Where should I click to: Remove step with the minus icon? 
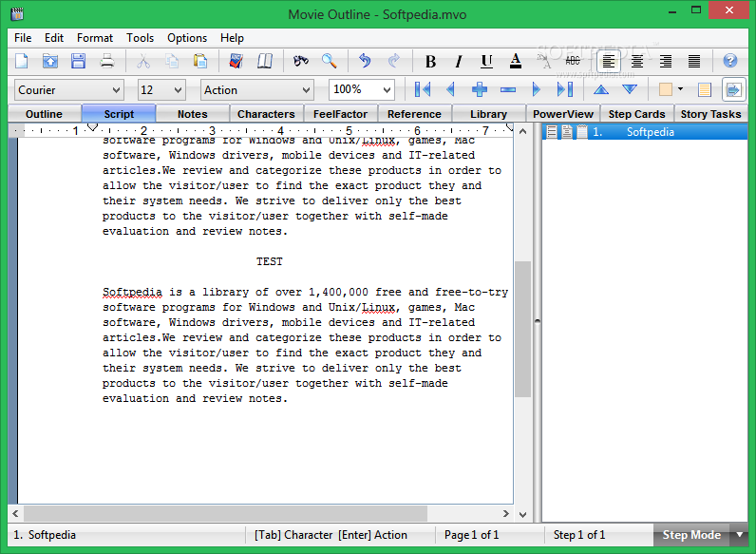pos(508,89)
